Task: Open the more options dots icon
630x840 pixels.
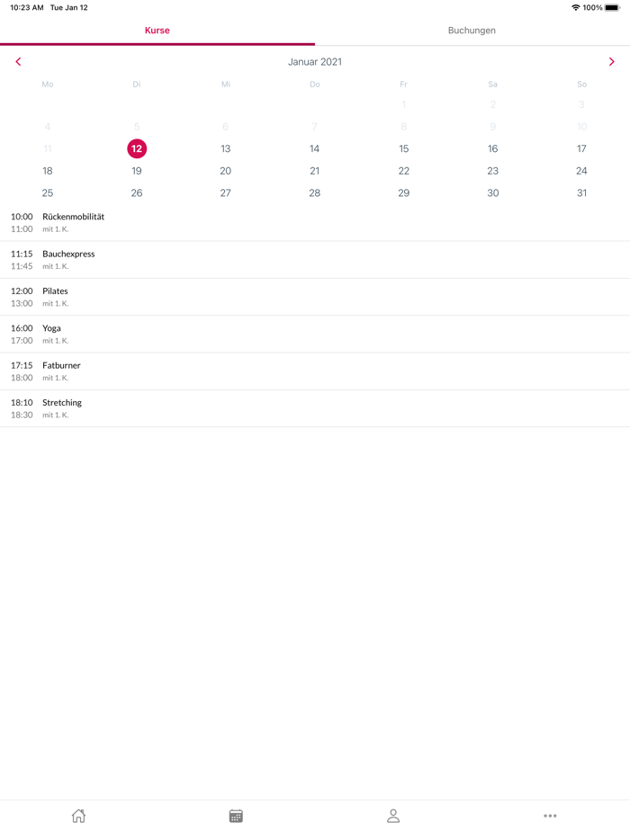Action: [x=550, y=816]
